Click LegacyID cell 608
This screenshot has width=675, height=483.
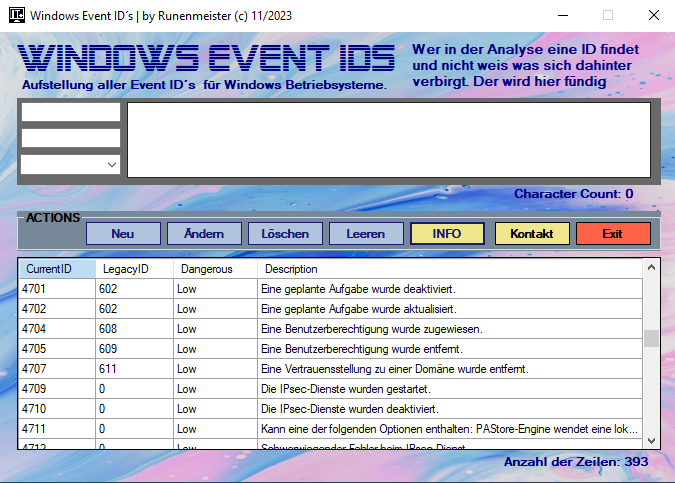pos(134,329)
